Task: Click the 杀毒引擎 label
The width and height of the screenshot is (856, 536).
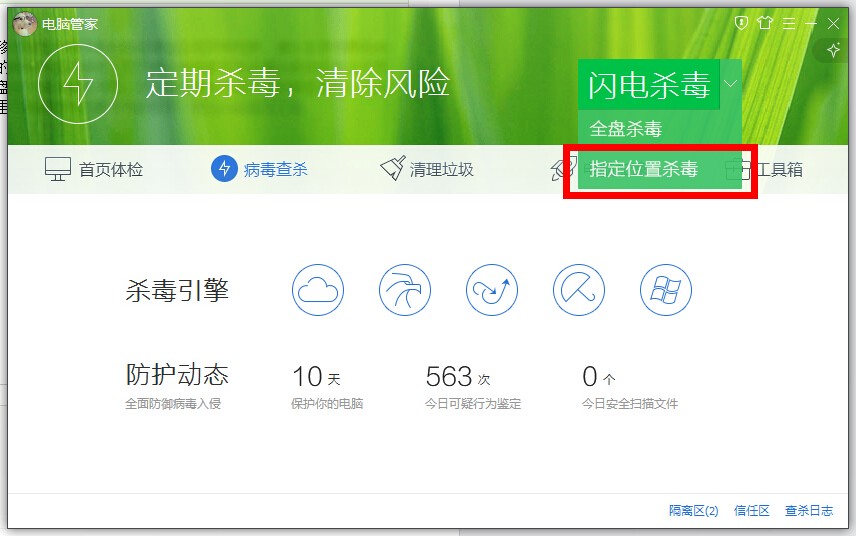Action: [177, 290]
